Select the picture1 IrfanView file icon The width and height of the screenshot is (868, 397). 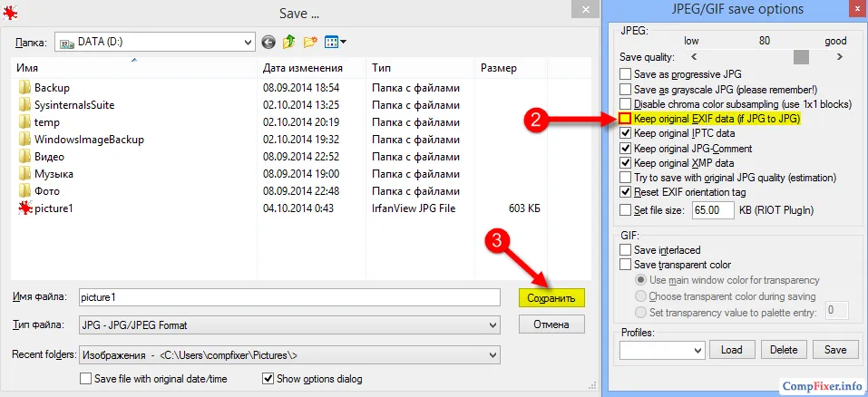tap(24, 208)
